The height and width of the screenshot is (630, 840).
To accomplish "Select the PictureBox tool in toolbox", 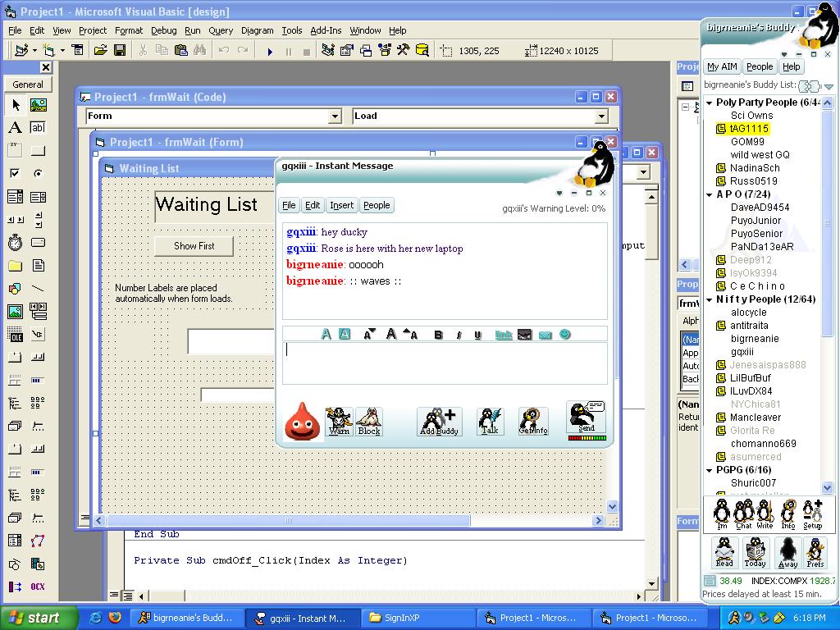I will click(x=38, y=105).
